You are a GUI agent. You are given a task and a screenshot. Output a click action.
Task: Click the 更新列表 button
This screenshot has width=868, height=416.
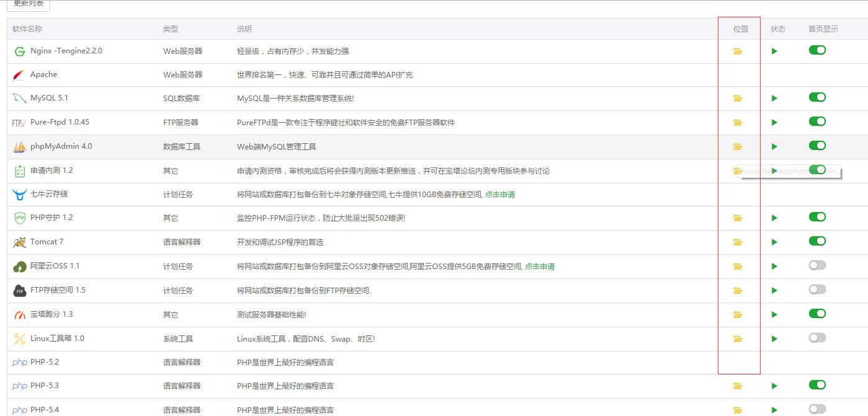29,4
